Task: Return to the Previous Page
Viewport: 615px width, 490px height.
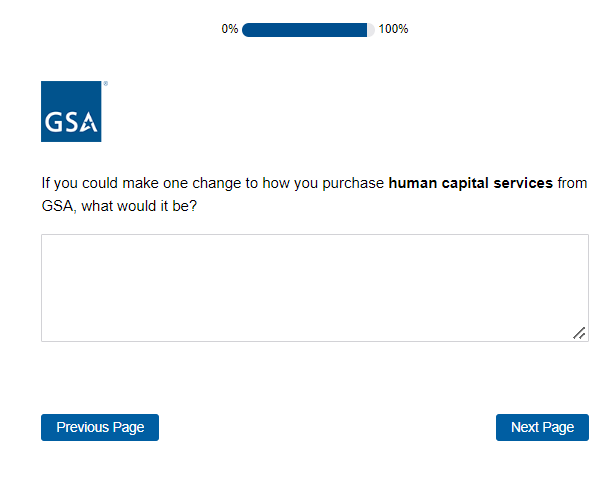Action: (100, 427)
